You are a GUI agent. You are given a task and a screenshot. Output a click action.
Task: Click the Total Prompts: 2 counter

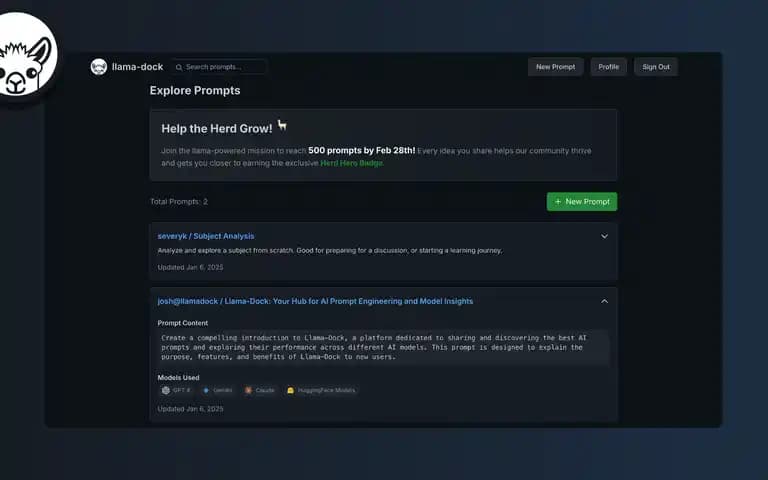179,201
